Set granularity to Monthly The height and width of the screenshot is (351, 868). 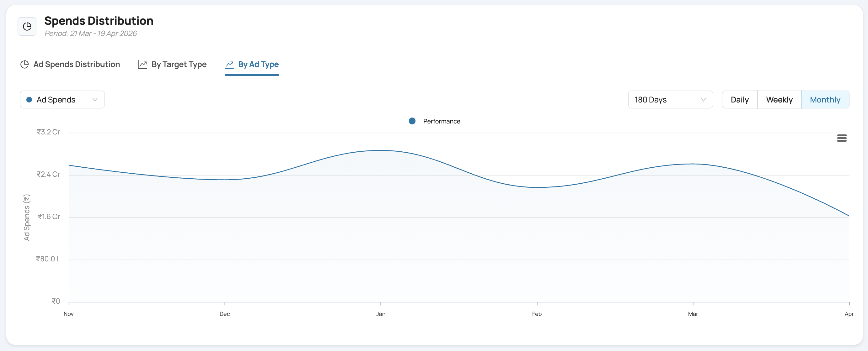tap(825, 100)
